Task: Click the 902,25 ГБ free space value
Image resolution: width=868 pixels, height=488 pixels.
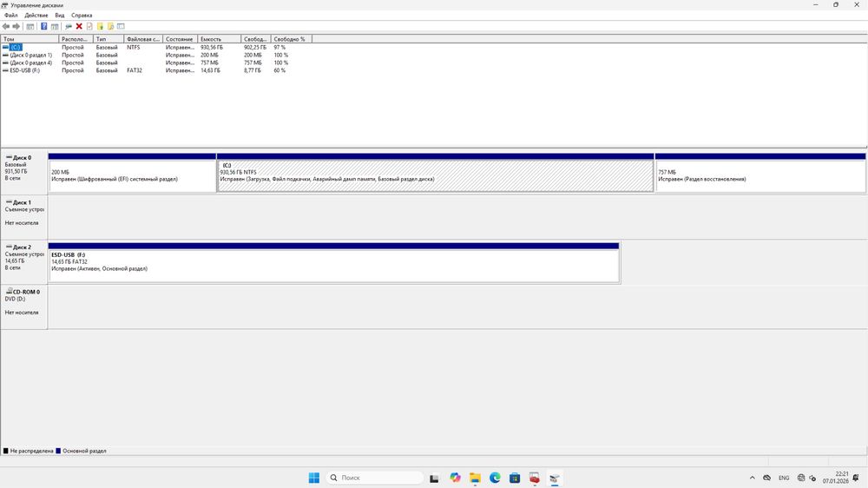Action: point(255,48)
